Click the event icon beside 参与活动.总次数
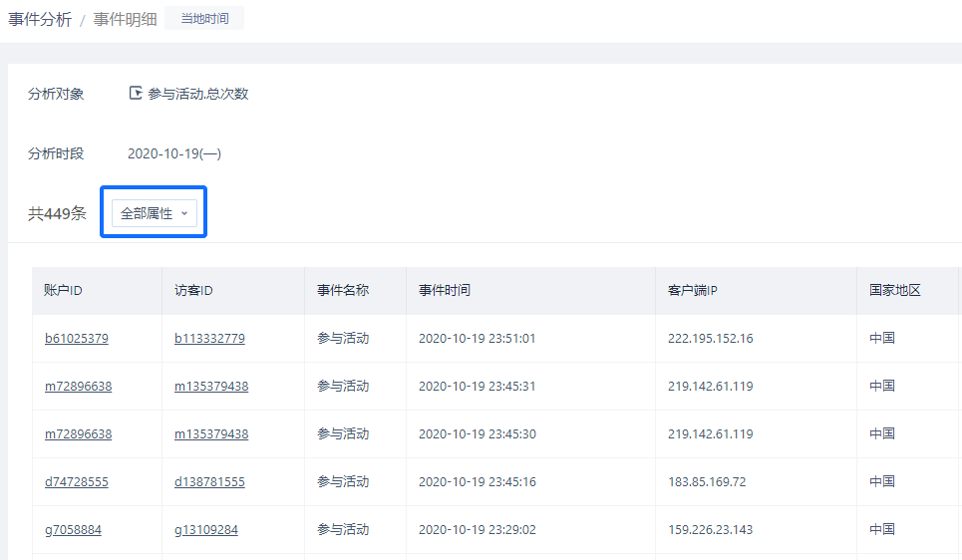This screenshot has width=962, height=560. point(136,94)
